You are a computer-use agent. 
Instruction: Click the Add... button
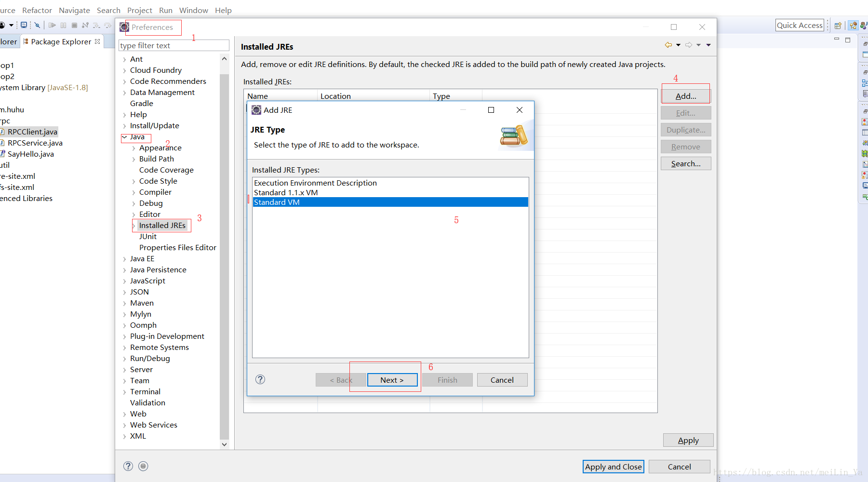[686, 96]
